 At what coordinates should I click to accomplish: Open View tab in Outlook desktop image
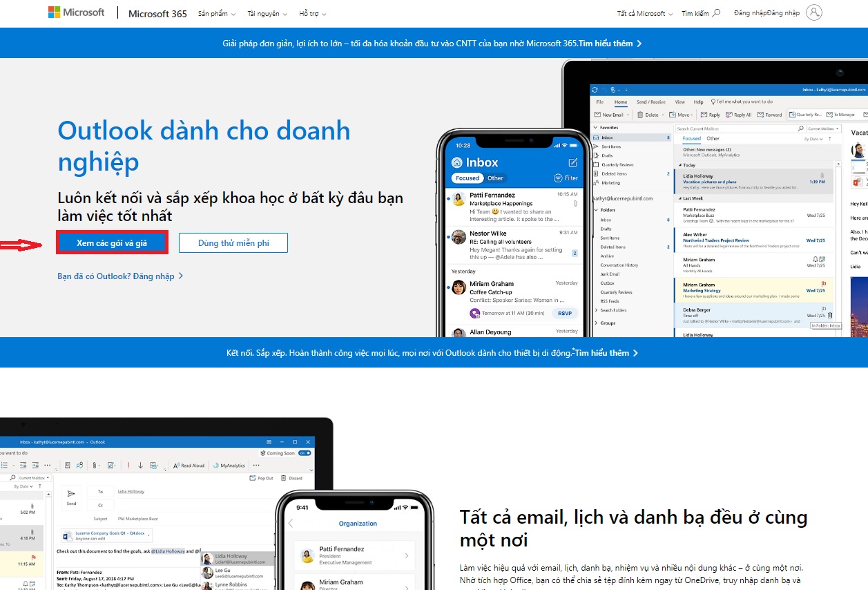pos(680,102)
